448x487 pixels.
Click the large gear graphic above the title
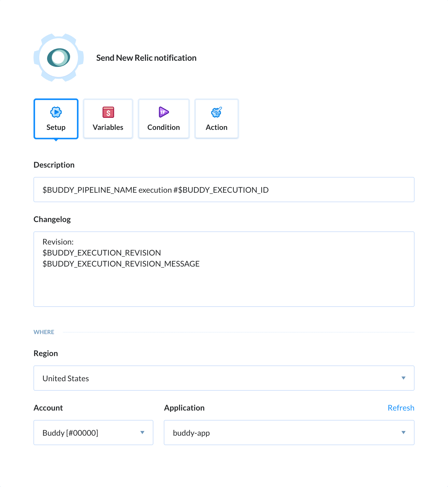click(58, 58)
